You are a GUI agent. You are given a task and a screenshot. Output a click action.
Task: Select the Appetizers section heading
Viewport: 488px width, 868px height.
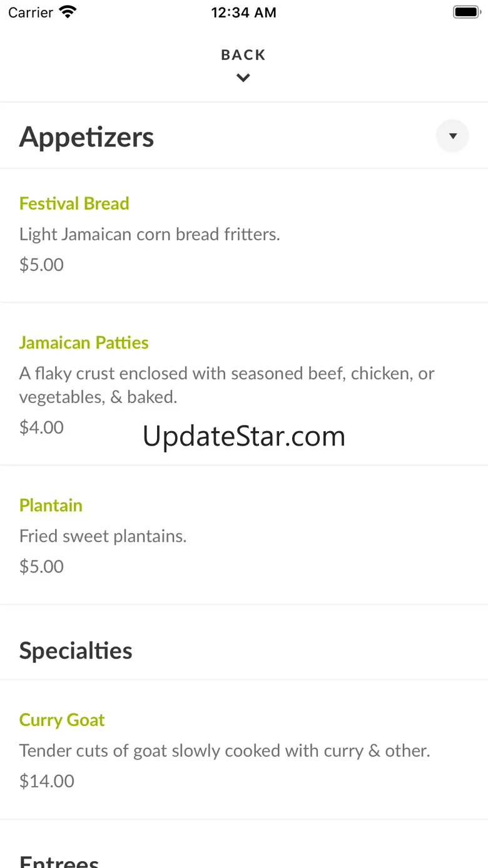[87, 137]
